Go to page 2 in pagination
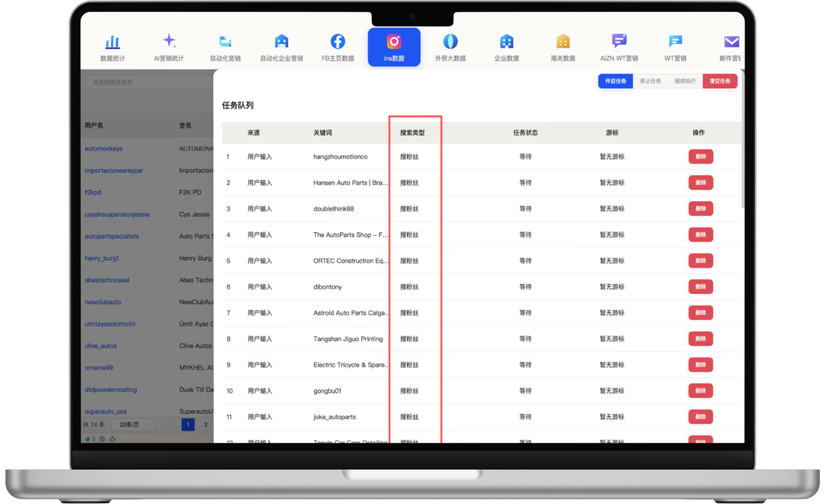Viewport: 825px width, 504px height. pyautogui.click(x=205, y=424)
